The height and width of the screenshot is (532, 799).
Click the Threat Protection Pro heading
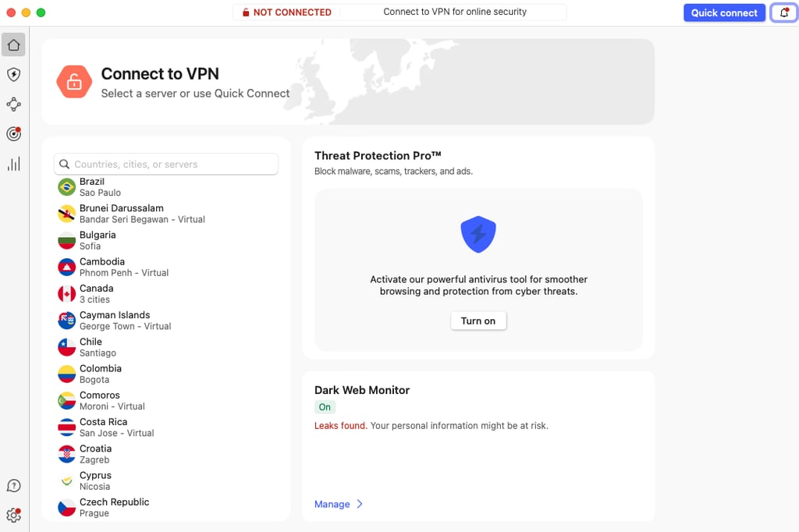tap(378, 155)
